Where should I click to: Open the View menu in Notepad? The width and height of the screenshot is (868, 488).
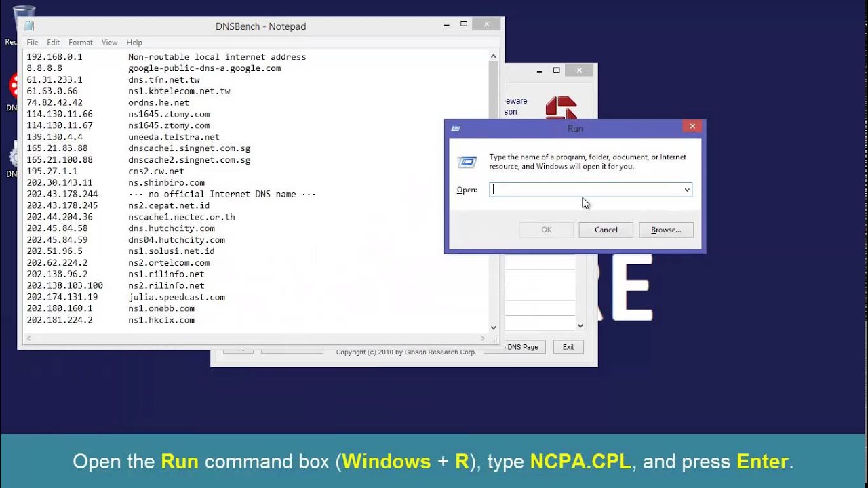point(110,42)
